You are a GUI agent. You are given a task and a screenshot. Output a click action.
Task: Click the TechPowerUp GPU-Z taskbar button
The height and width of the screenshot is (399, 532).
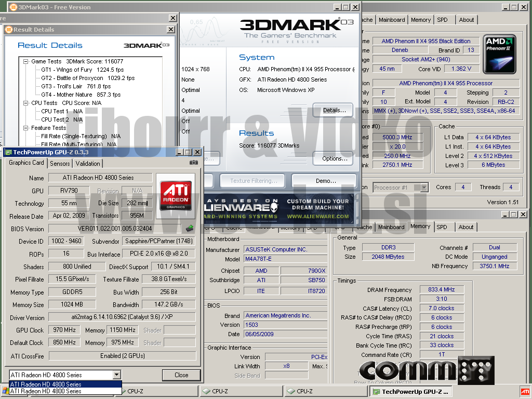pos(411,391)
